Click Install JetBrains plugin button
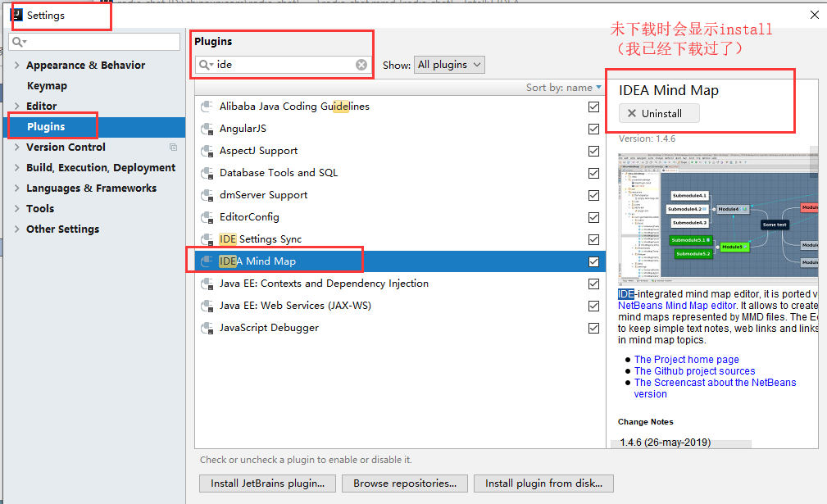Screen dimensions: 827x504 tap(267, 484)
